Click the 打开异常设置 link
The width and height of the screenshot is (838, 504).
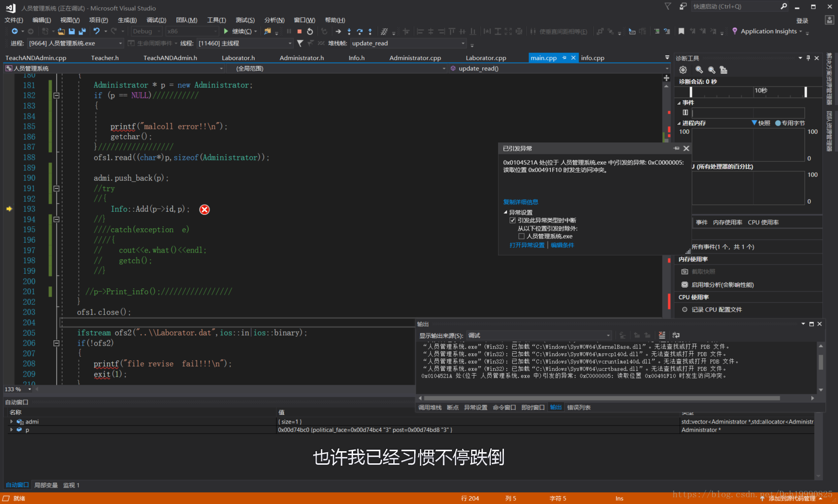tap(527, 245)
